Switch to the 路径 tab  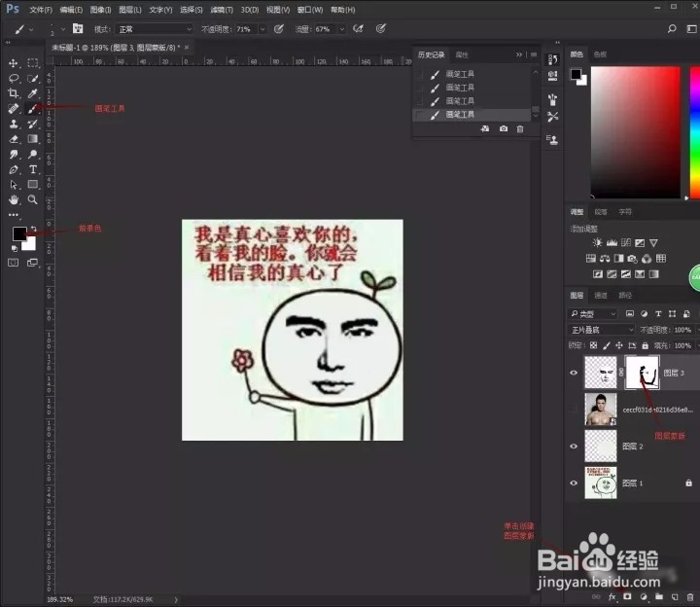[x=625, y=296]
